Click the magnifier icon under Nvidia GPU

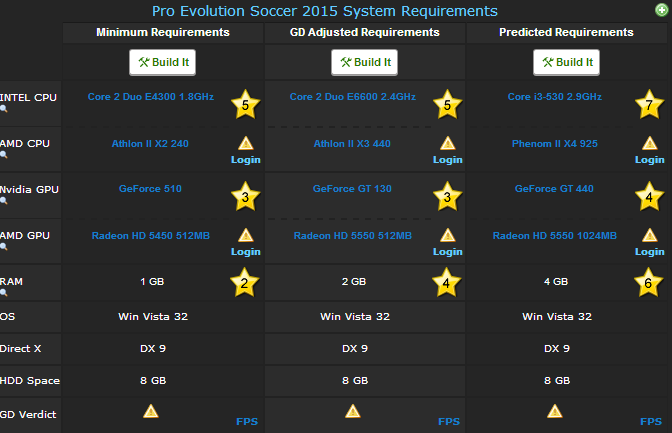(4, 201)
